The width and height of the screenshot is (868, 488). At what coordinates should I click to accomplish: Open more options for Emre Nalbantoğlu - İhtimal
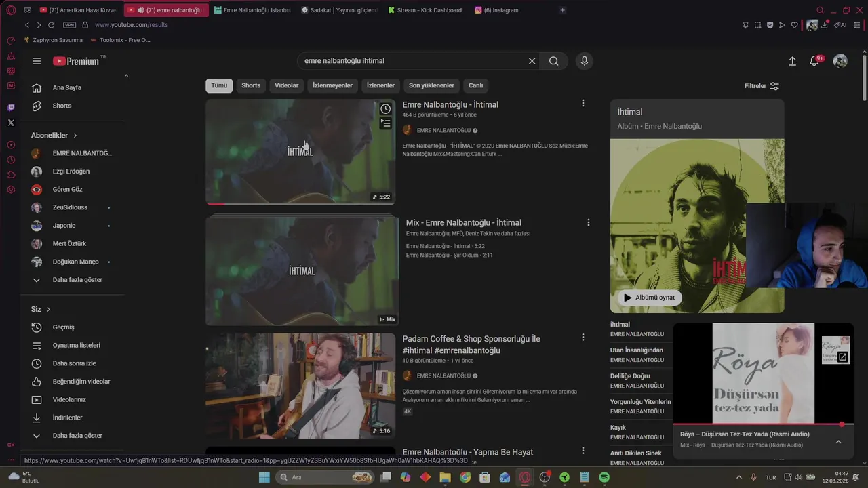click(583, 104)
